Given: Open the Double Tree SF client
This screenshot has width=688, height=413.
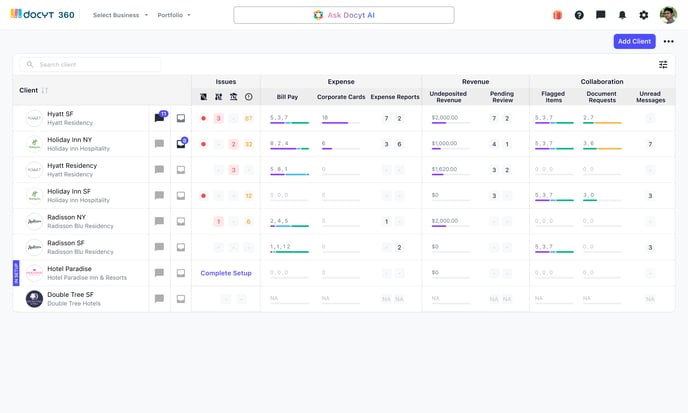Looking at the screenshot, I should click(x=74, y=299).
